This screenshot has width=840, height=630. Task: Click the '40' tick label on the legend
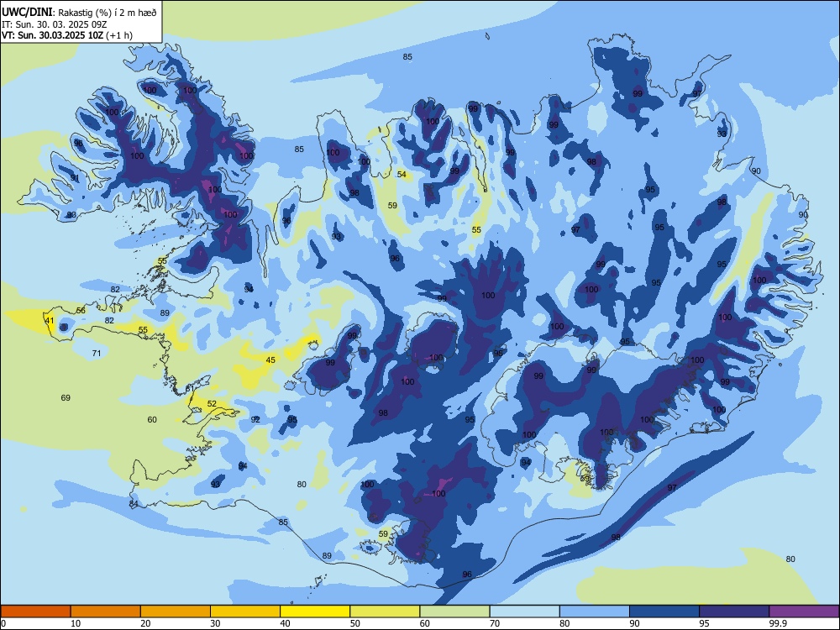tap(285, 623)
